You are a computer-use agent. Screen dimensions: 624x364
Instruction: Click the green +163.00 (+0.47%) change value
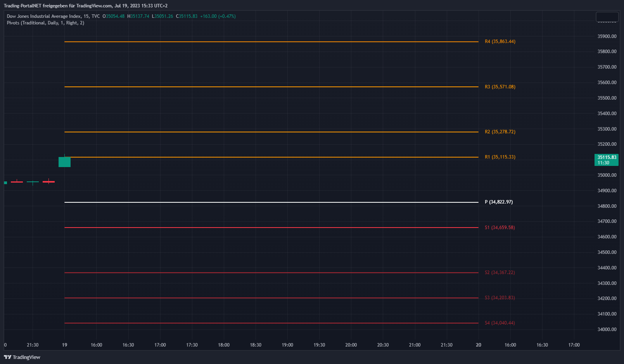tap(218, 16)
